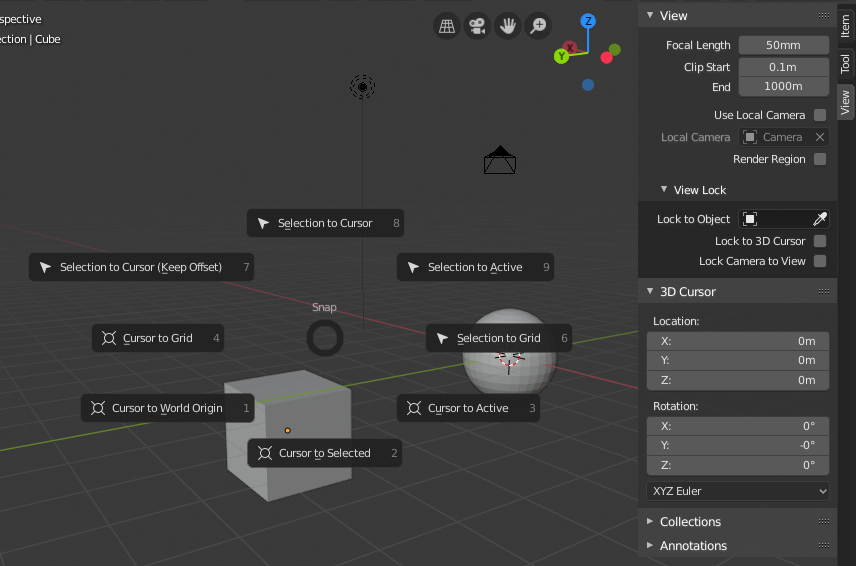Click the green Y axis gizmo ball
The image size is (856, 566).
[562, 56]
